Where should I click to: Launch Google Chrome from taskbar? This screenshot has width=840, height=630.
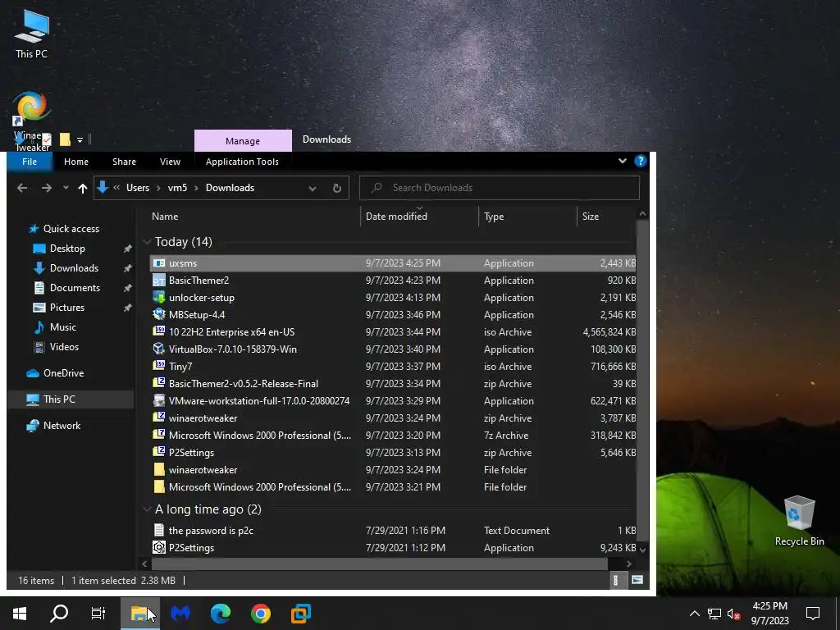260,614
